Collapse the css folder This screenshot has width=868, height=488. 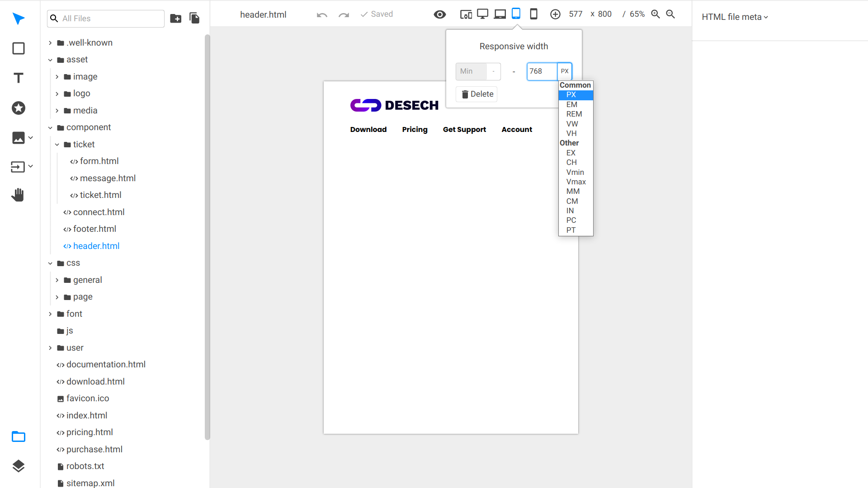click(x=50, y=263)
